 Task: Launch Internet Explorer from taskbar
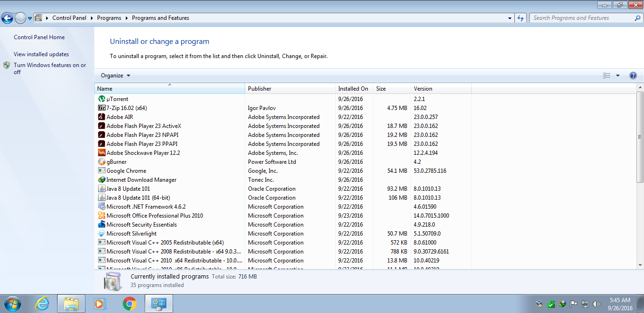(x=42, y=304)
